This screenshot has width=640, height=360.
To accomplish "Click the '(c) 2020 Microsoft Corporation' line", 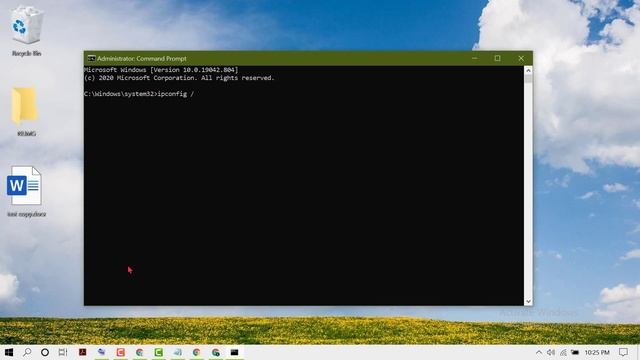I will tap(179, 78).
